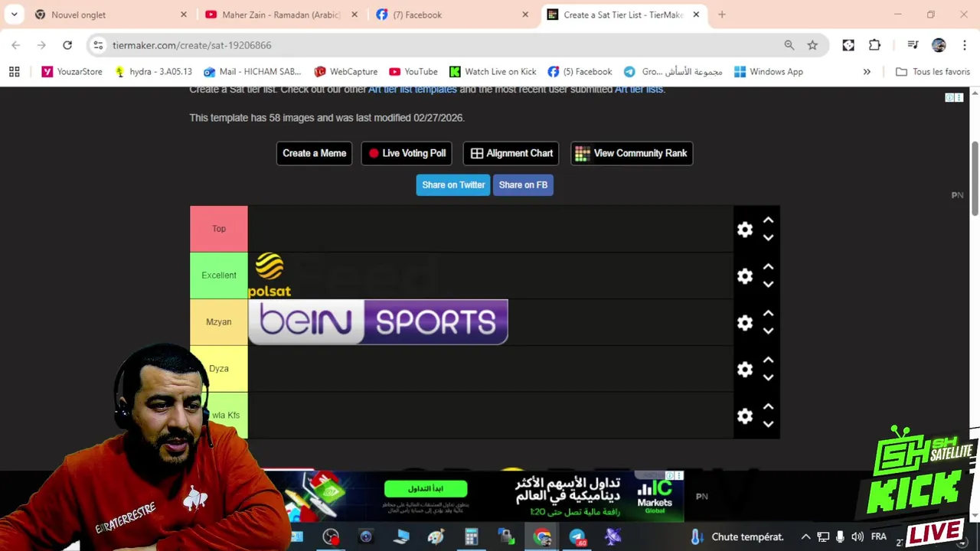Move the wla Kfs tier up
Screen dimensions: 980x551
tap(768, 407)
